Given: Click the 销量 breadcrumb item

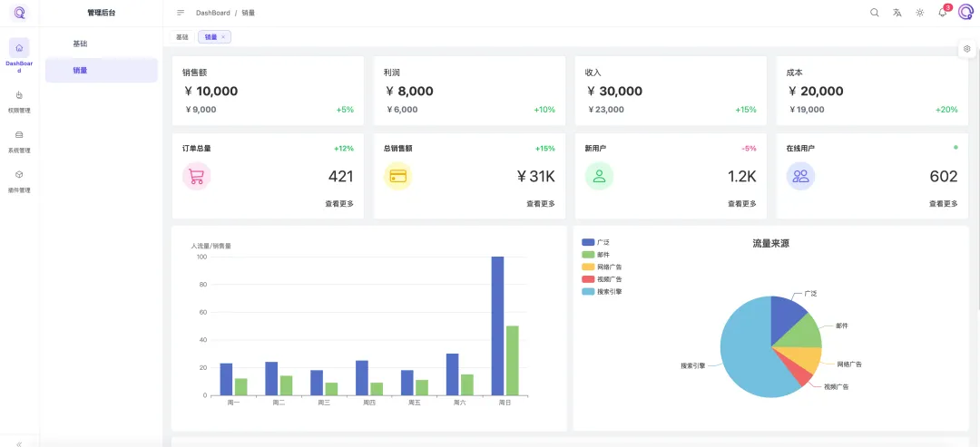Looking at the screenshot, I should click(248, 13).
